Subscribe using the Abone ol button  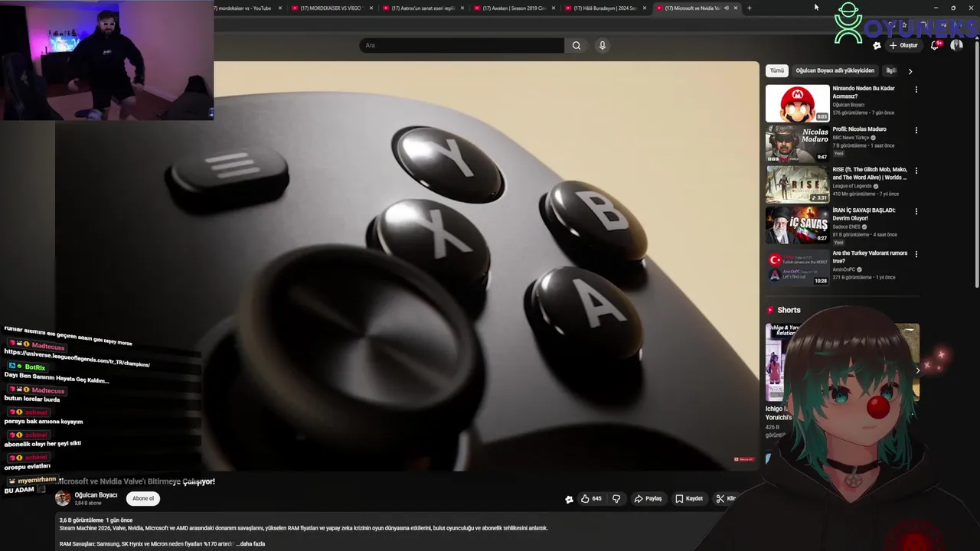[x=143, y=498]
